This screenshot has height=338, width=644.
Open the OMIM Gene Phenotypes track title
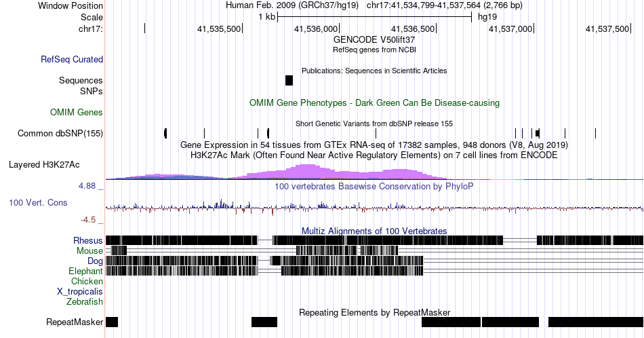pyautogui.click(x=374, y=102)
